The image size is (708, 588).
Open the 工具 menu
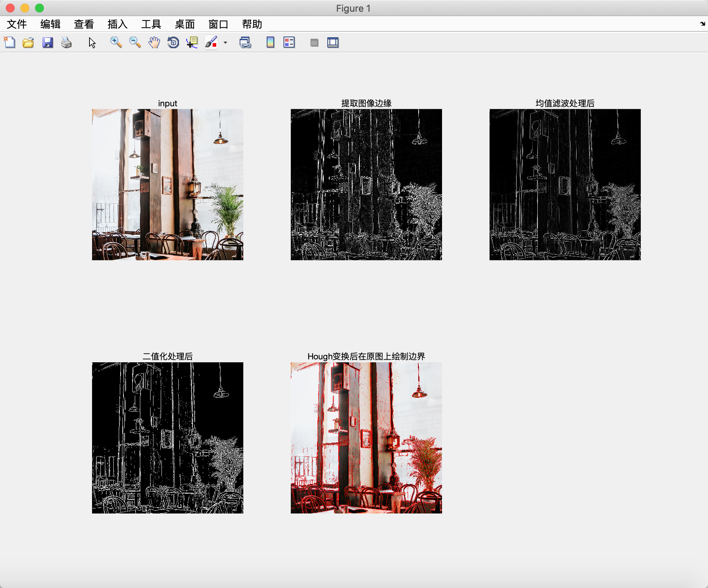point(151,24)
